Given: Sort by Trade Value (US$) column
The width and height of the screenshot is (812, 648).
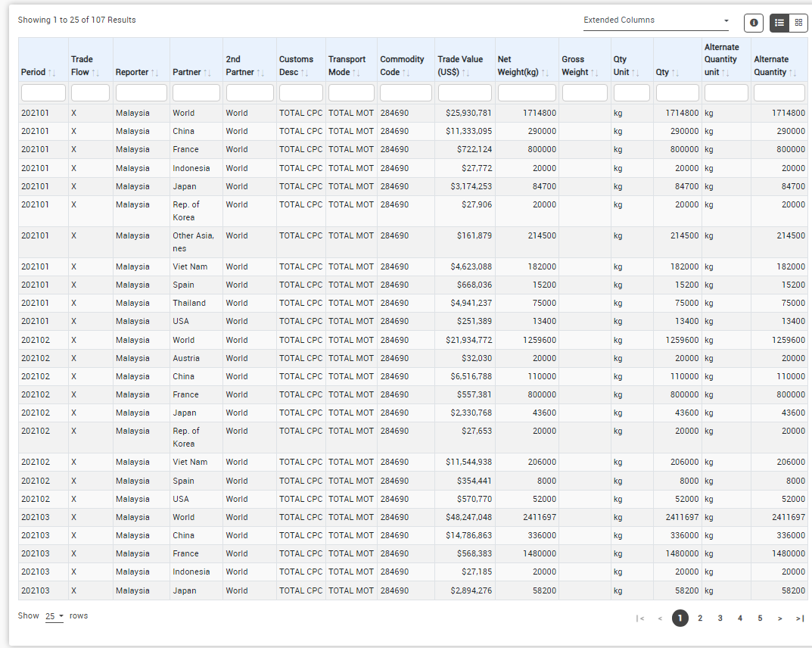Looking at the screenshot, I should tap(466, 73).
